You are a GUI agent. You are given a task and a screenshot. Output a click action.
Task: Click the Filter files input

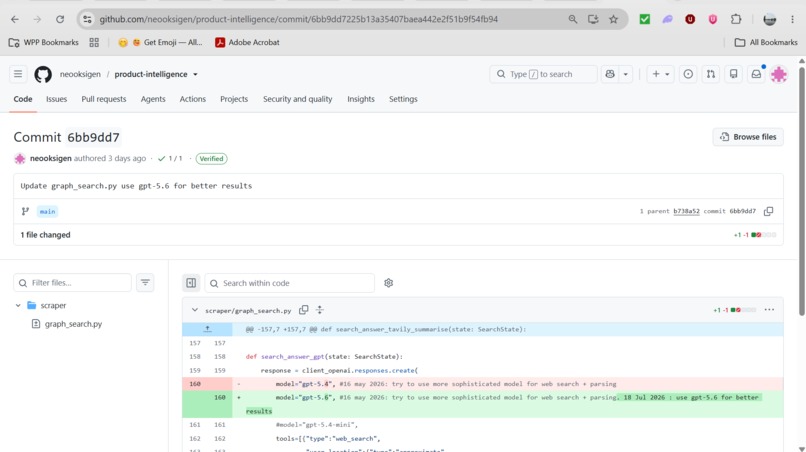pyautogui.click(x=72, y=283)
